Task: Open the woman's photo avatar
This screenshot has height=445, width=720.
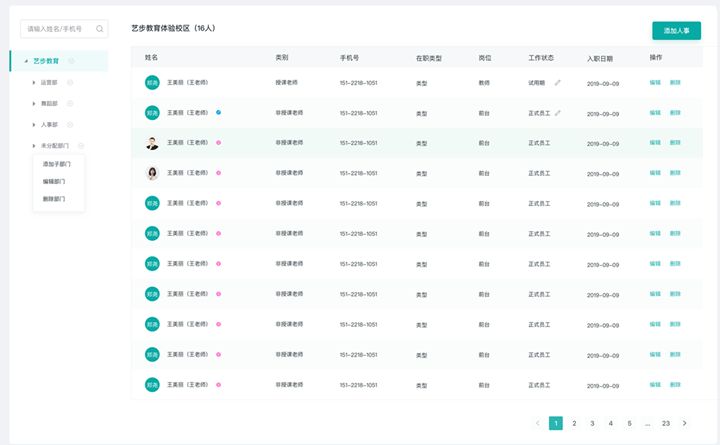Action: click(152, 173)
